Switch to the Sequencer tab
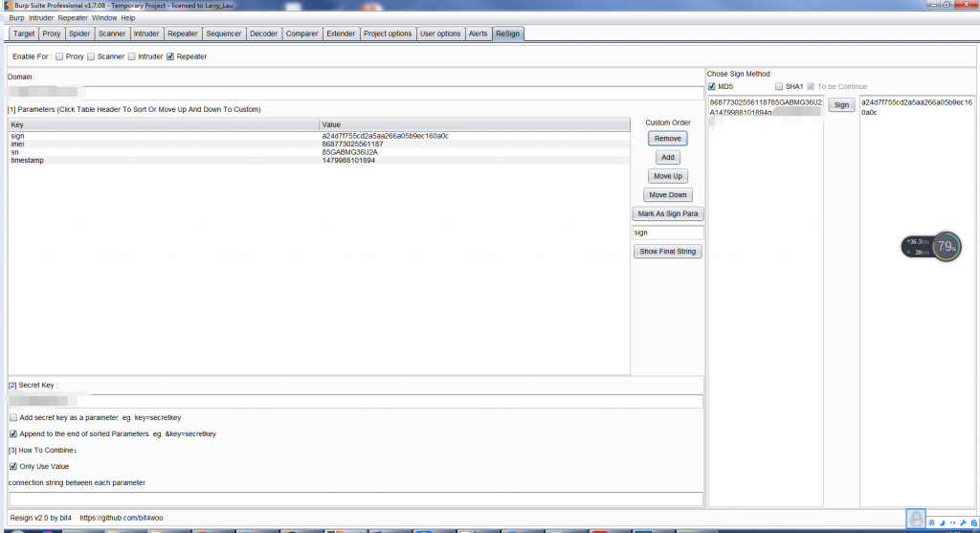The image size is (980, 533). coord(224,33)
